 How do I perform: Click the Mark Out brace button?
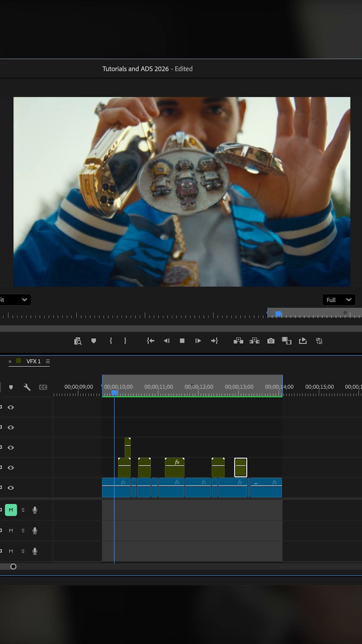125,341
